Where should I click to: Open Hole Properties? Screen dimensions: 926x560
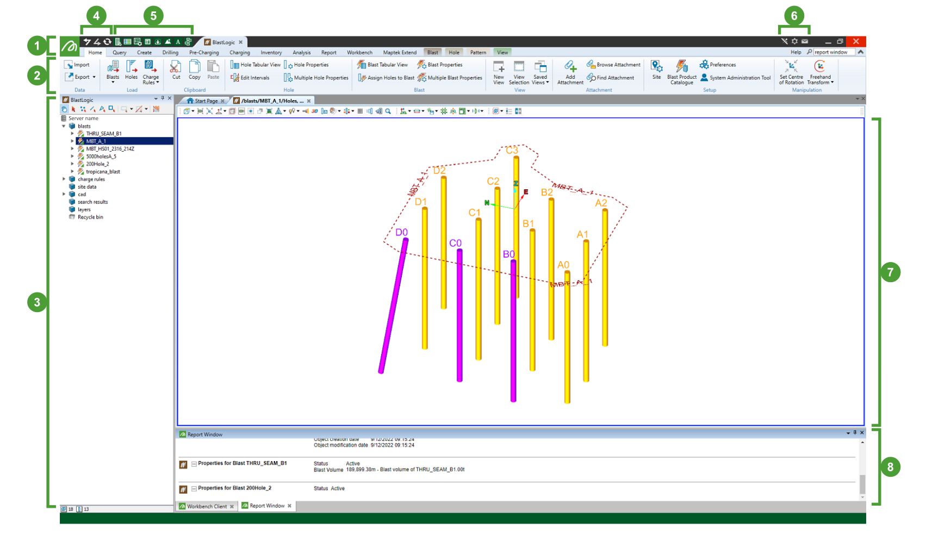pos(306,65)
